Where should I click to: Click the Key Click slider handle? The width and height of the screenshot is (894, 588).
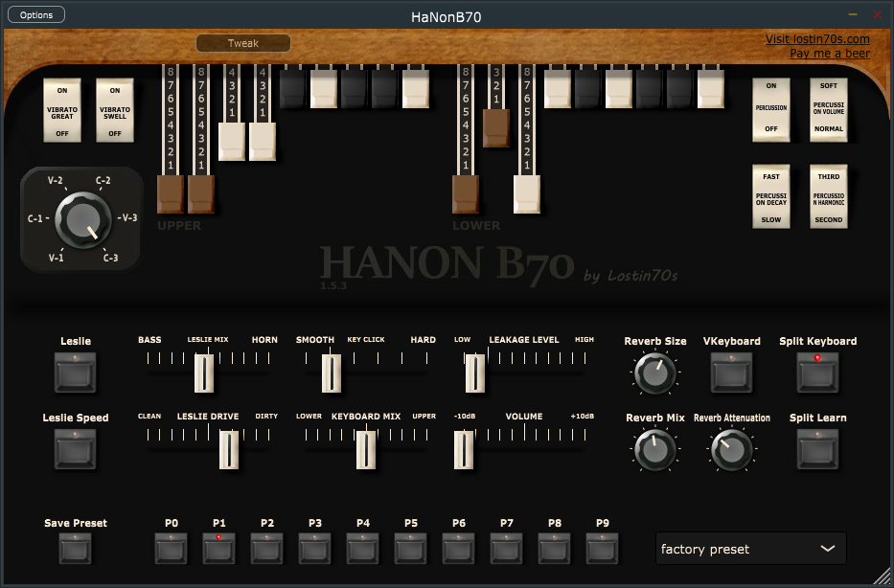(x=332, y=373)
